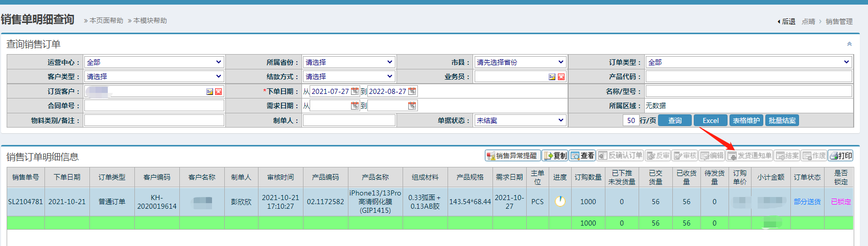Click the 销售单号 column header

(x=26, y=177)
